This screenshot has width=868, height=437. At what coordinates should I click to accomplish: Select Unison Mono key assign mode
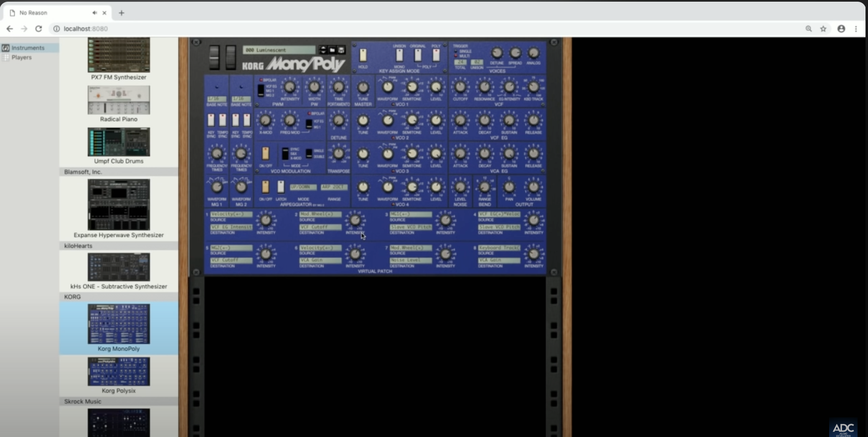click(x=399, y=55)
